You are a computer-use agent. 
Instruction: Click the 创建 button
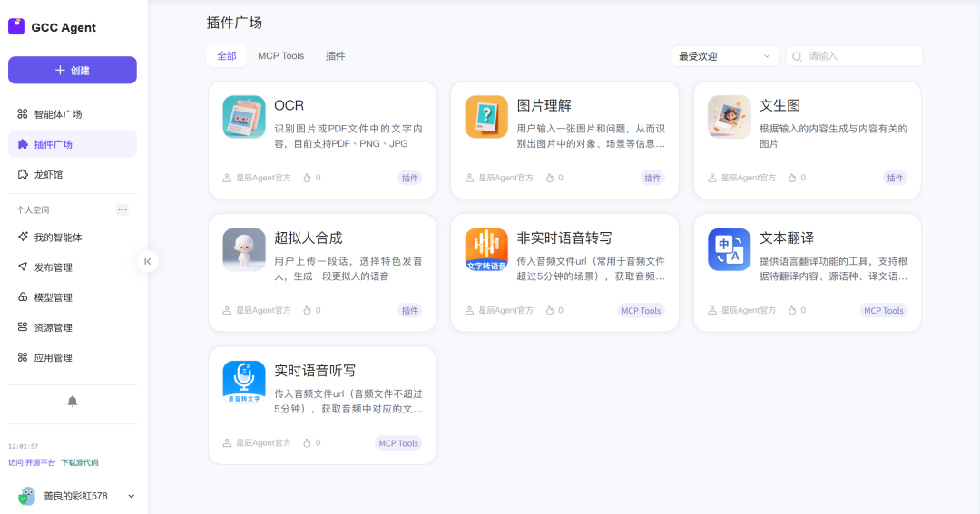(73, 70)
